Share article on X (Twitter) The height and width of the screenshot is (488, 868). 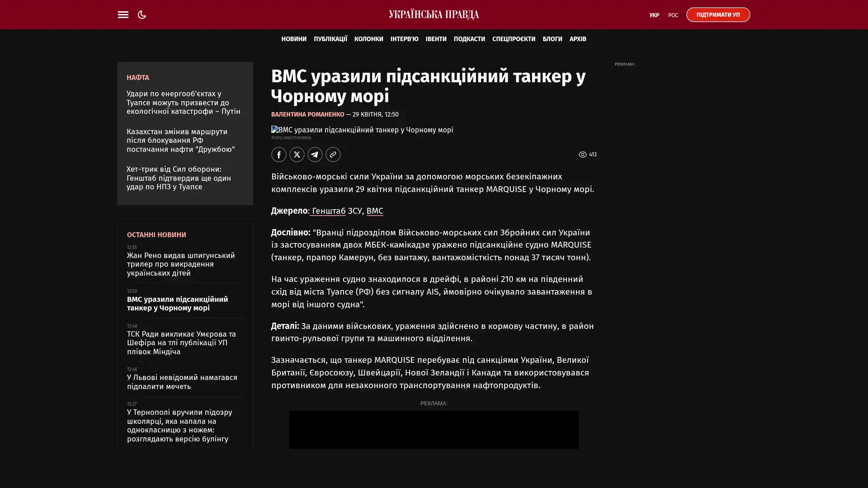pos(297,155)
